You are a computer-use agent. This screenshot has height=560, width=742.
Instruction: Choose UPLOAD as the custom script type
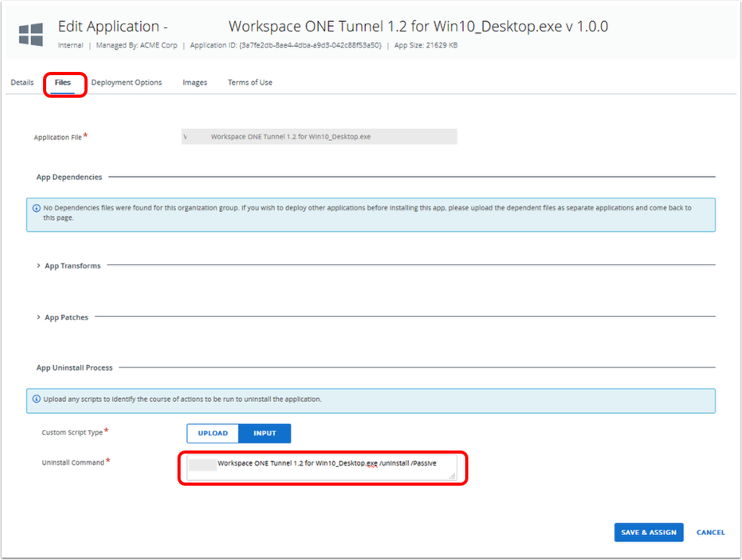pyautogui.click(x=213, y=433)
